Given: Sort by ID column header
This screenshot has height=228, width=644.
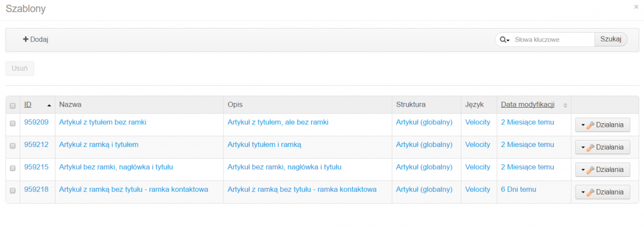Looking at the screenshot, I should (27, 105).
